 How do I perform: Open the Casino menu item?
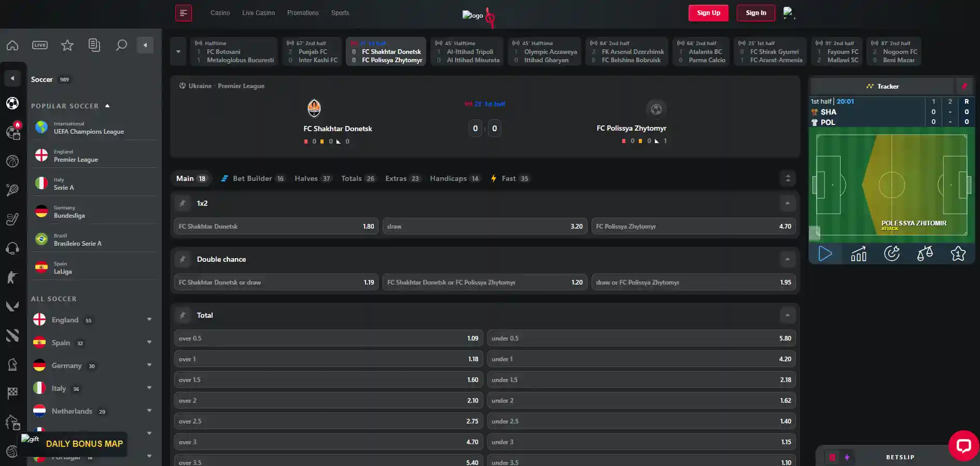(x=220, y=13)
